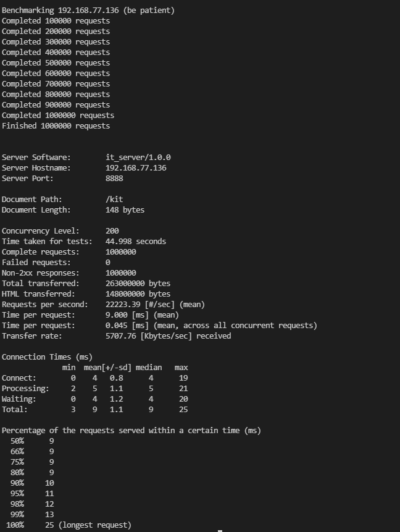
Task: Click the Connection Times (ms) heading
Action: tap(47, 357)
